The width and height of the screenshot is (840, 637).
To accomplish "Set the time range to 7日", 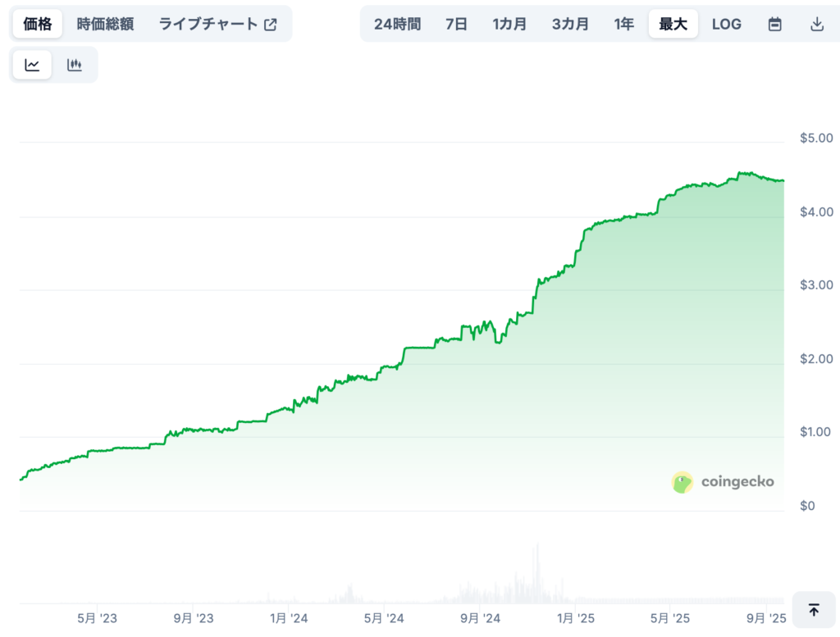I will pyautogui.click(x=456, y=24).
